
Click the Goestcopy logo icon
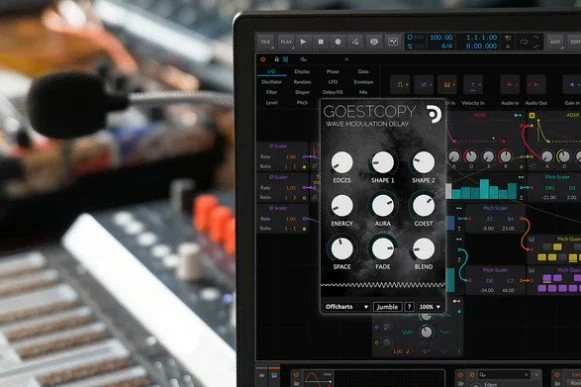(434, 114)
